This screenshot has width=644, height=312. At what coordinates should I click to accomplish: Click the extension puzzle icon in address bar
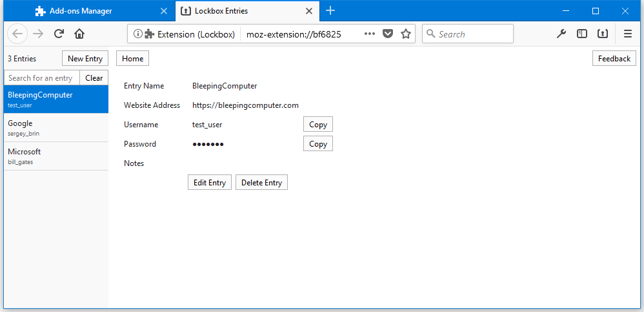(x=149, y=34)
